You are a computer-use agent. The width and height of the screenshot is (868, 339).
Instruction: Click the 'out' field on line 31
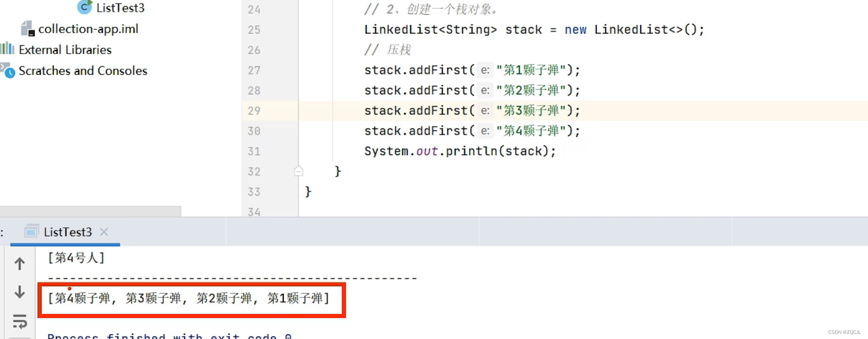(427, 151)
